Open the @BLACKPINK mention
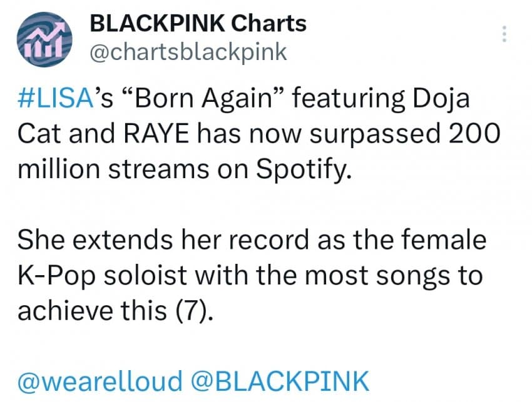 point(280,381)
